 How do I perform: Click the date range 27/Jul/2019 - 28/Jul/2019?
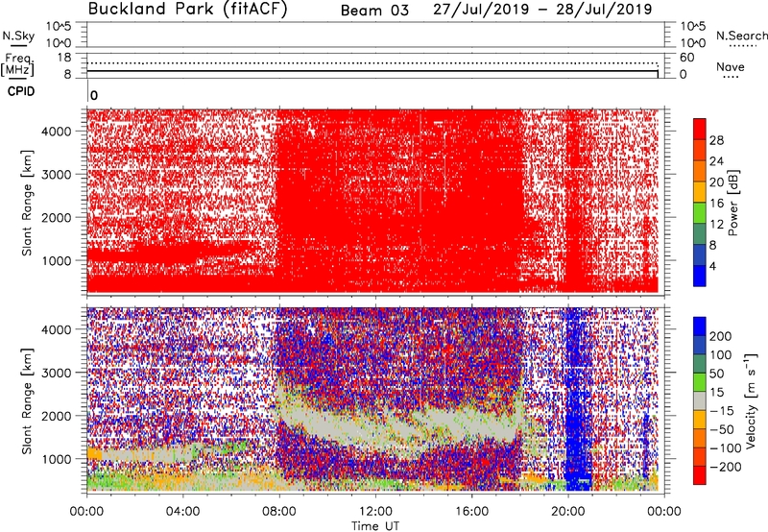[x=542, y=10]
